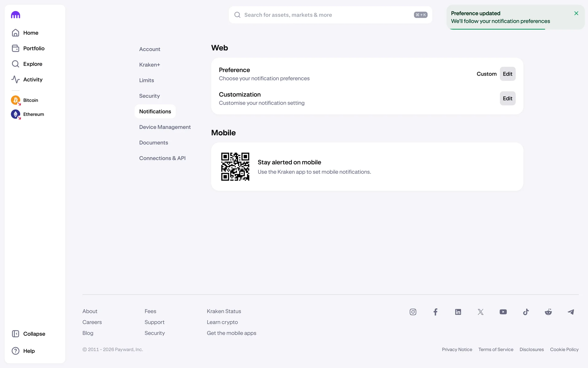The image size is (588, 368).
Task: Collapse the left sidebar
Action: pos(28,334)
